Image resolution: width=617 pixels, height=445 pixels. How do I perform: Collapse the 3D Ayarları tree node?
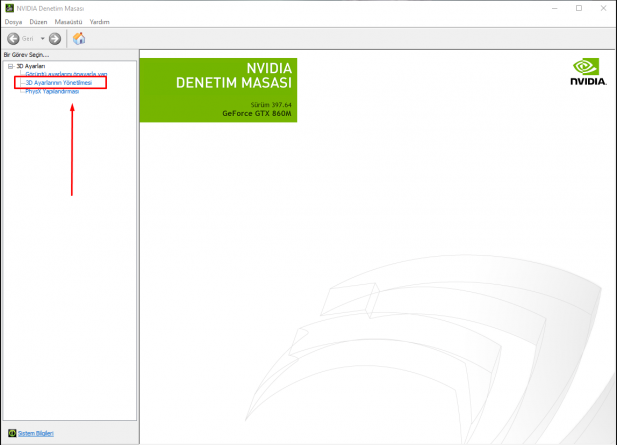pyautogui.click(x=11, y=66)
